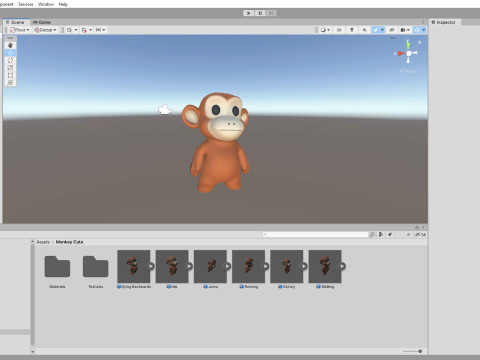The height and width of the screenshot is (360, 480).
Task: Expand the Walking asset contents arrow
Action: click(342, 266)
